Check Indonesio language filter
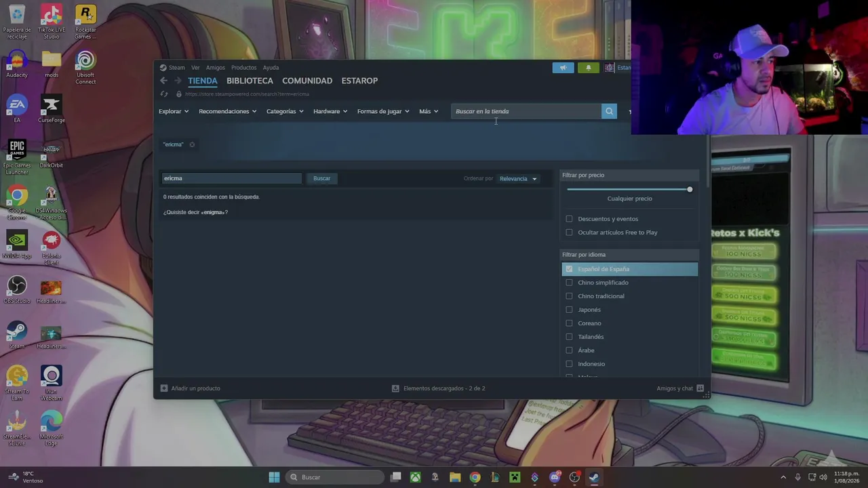The width and height of the screenshot is (868, 488). (x=569, y=364)
